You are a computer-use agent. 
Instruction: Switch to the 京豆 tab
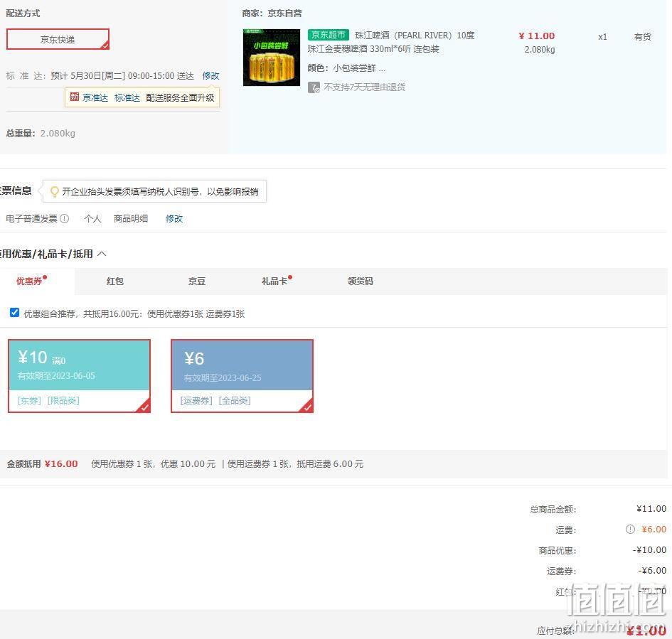click(x=197, y=281)
